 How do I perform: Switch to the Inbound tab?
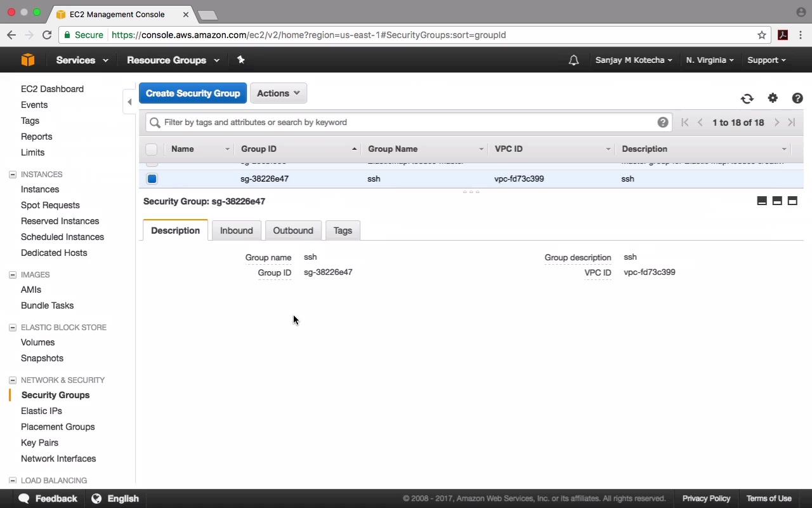(x=237, y=231)
